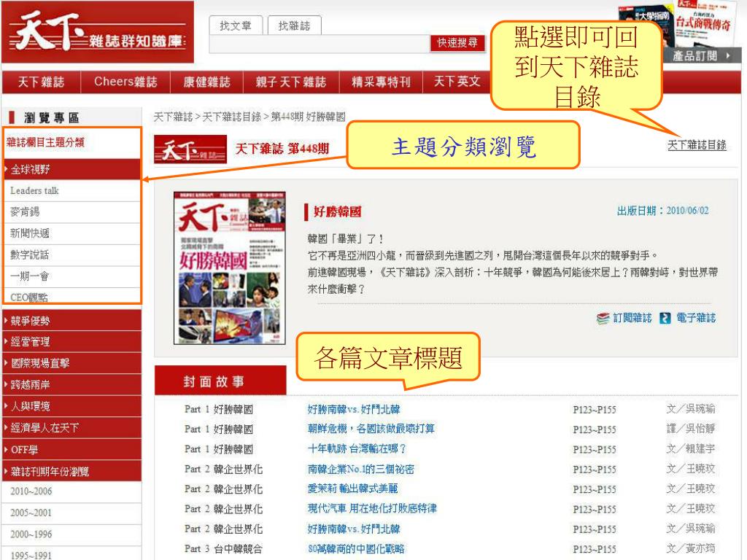Open the 精采專特刊 navigation menu
Screen dimensions: 747x560
[381, 82]
